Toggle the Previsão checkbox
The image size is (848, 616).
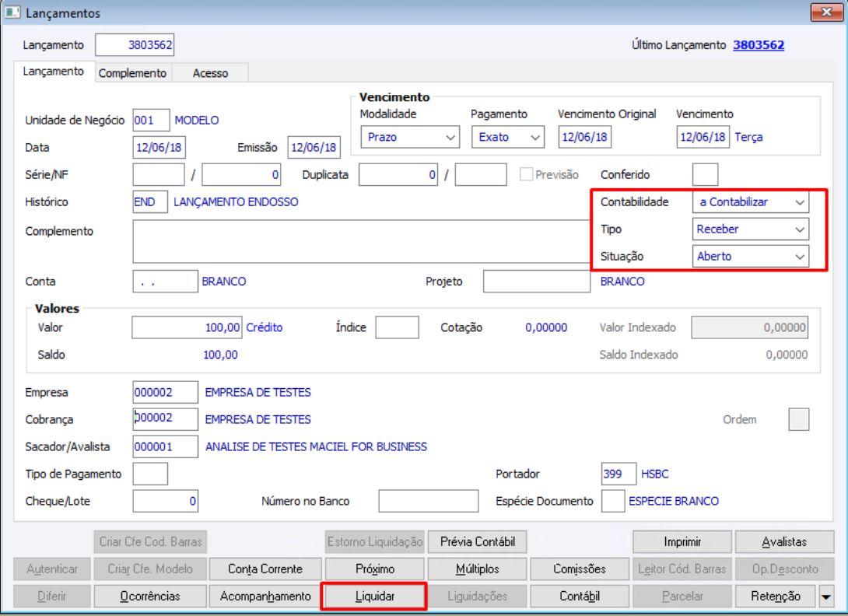(526, 174)
